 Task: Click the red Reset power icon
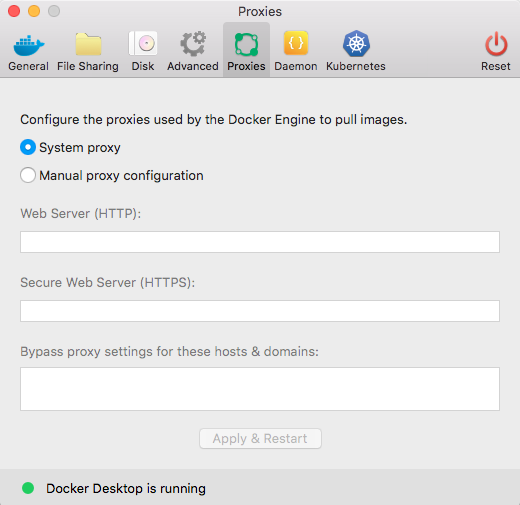click(496, 44)
